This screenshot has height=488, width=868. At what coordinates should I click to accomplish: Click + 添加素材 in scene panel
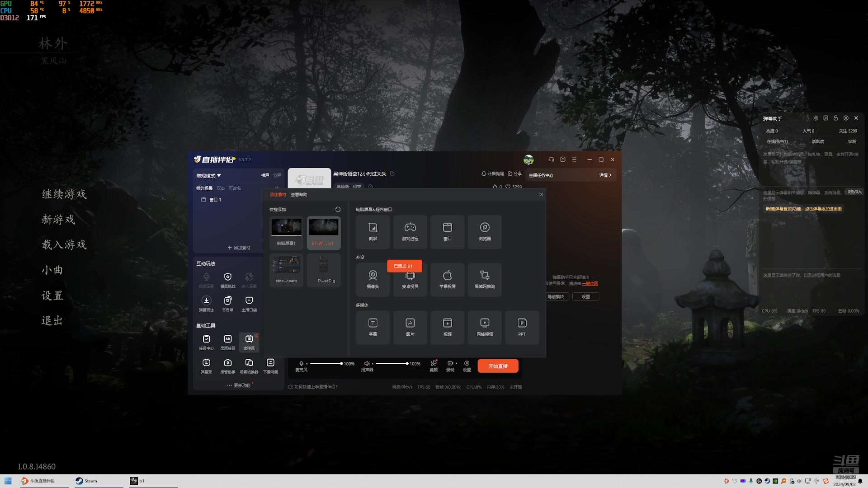239,248
